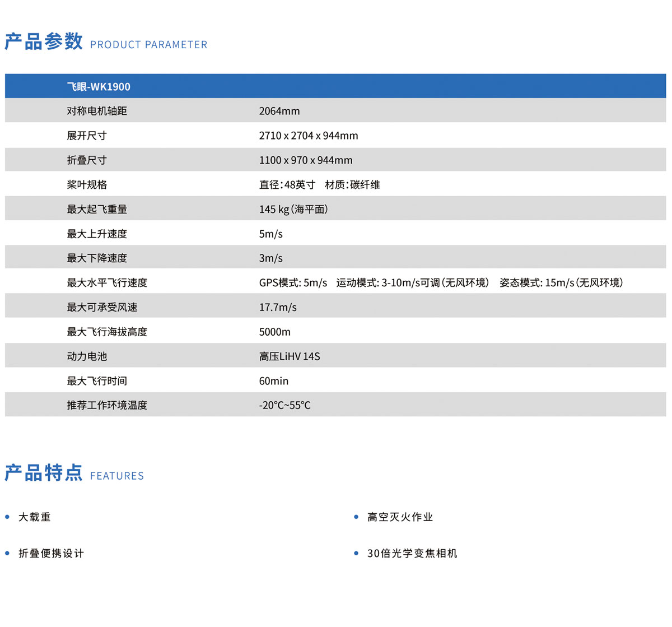Select the 最大上升速度 row label

tap(97, 234)
